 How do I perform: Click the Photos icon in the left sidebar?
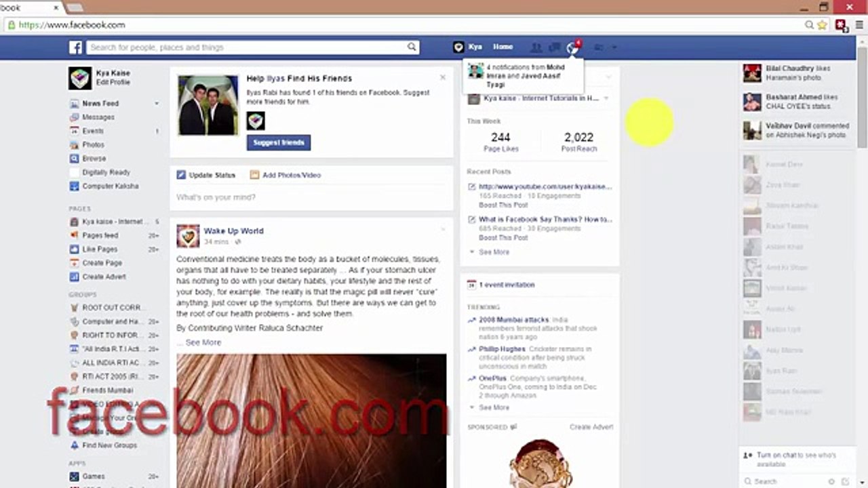(x=74, y=145)
